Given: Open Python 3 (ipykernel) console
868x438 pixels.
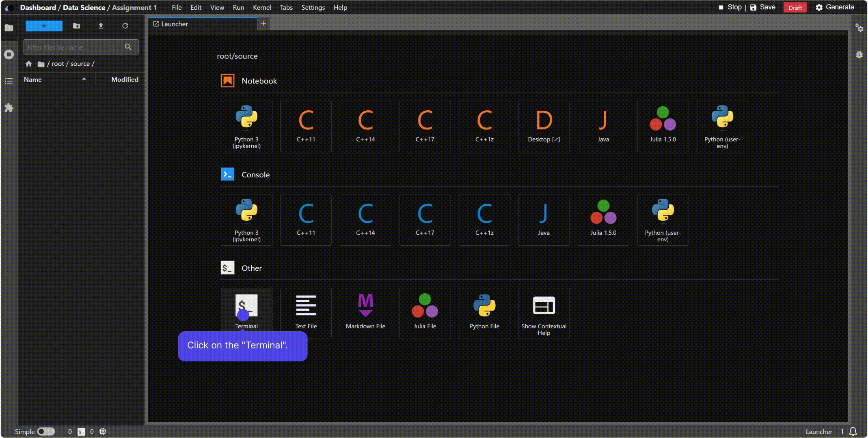Looking at the screenshot, I should (x=246, y=220).
